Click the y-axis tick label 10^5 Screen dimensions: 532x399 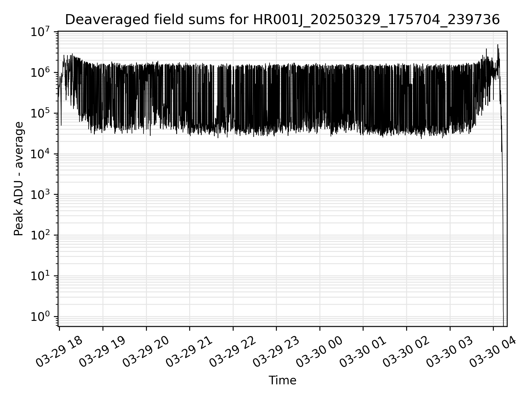pyautogui.click(x=40, y=113)
